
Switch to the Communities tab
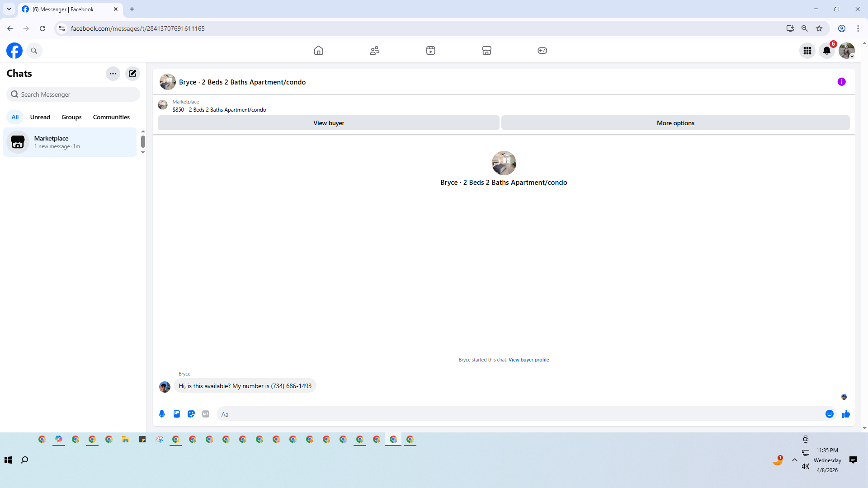(111, 117)
